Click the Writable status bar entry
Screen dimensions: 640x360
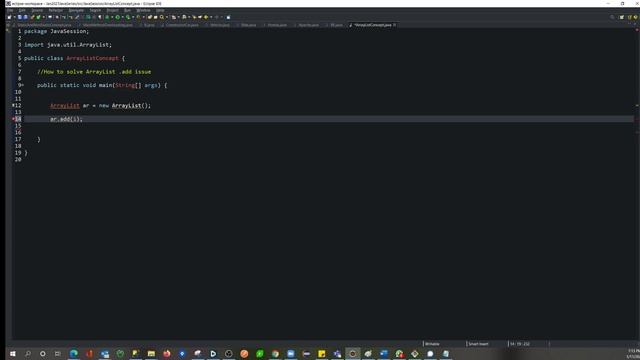point(432,344)
